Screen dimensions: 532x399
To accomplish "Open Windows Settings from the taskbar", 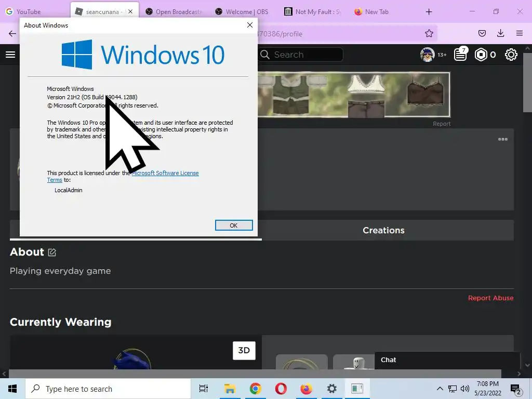I will click(x=332, y=389).
